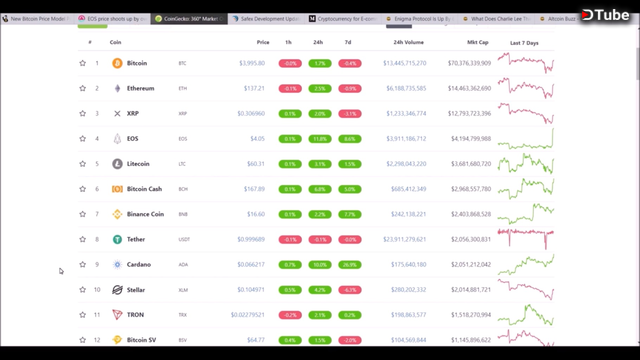Viewport: 640px width, 360px height.
Task: Click the red TRON logo icon
Action: [117, 315]
